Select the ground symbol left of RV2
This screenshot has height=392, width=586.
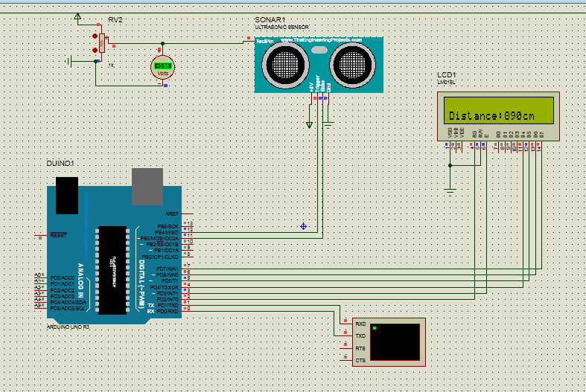(x=69, y=61)
